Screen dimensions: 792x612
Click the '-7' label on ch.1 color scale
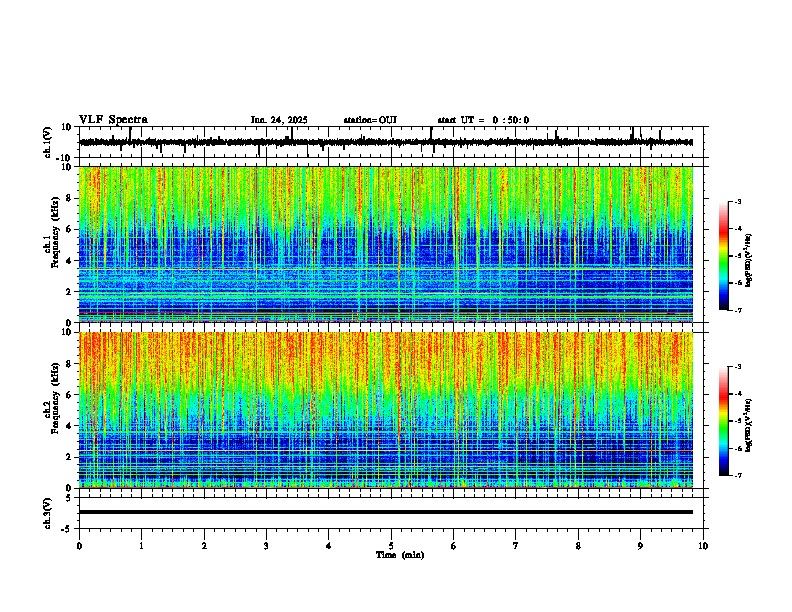point(738,310)
